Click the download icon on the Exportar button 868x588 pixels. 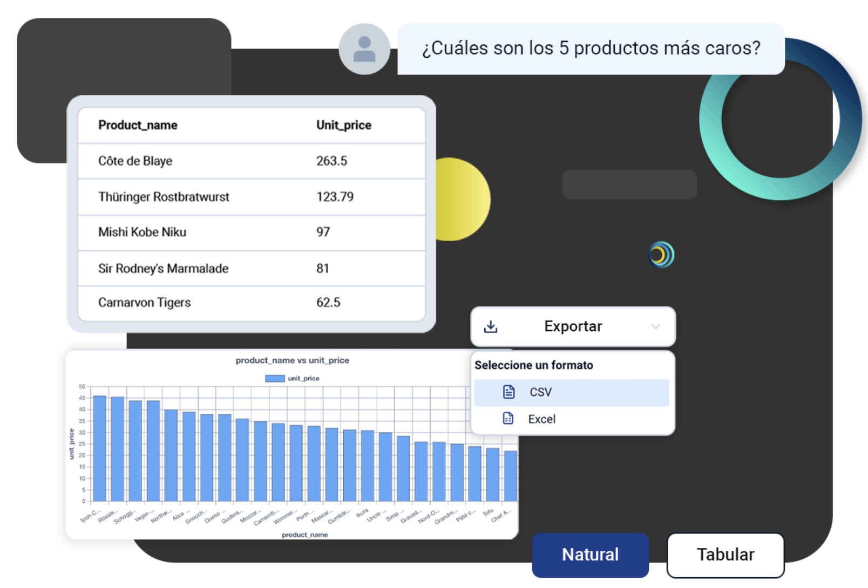(x=491, y=326)
